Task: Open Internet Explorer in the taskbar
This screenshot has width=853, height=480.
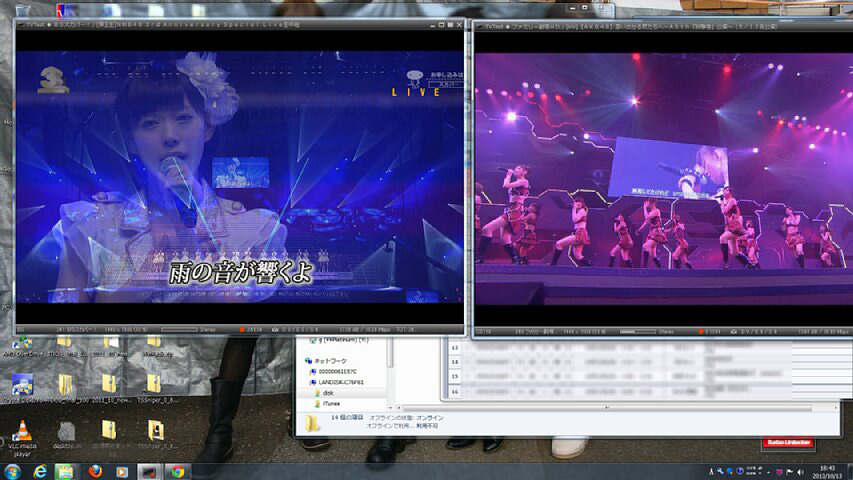Action: [x=41, y=471]
